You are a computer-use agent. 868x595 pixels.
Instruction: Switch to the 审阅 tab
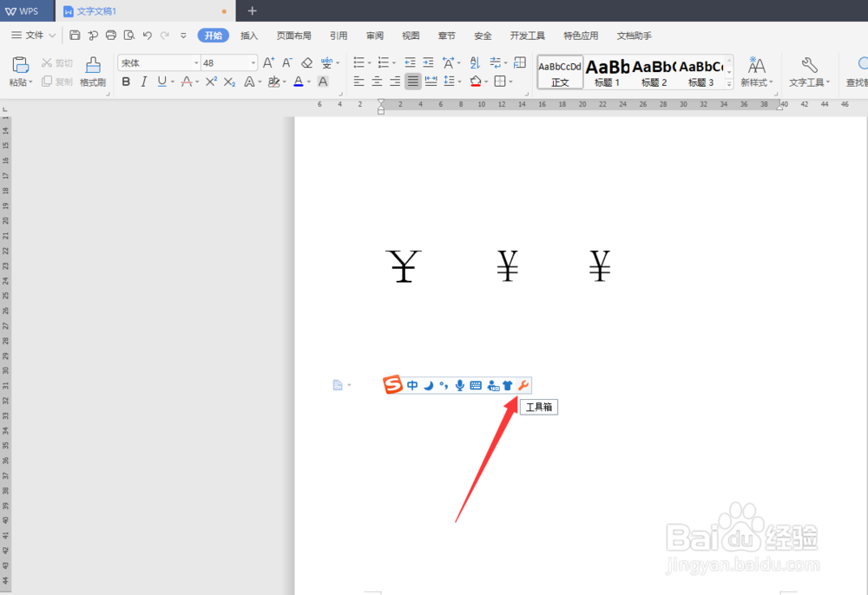[x=375, y=36]
